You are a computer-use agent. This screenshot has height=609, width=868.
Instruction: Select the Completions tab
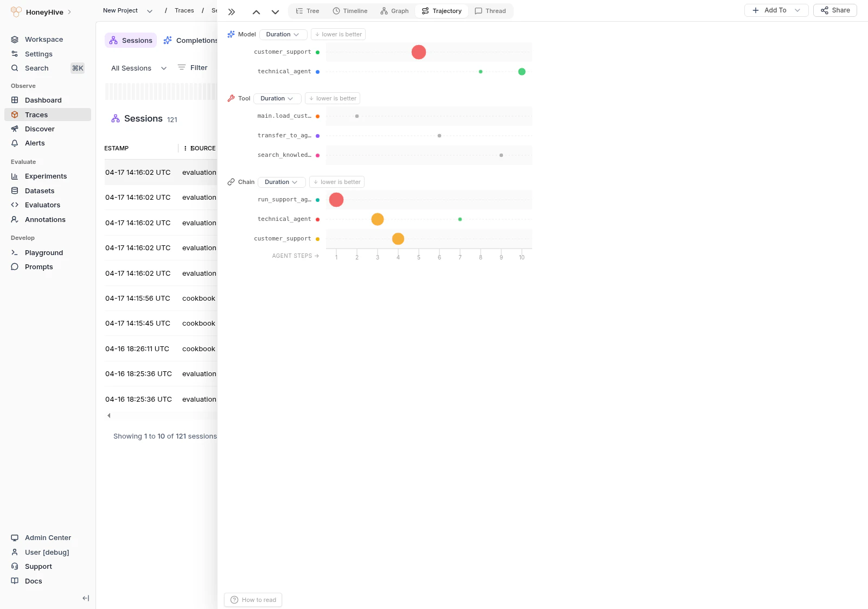click(x=190, y=40)
